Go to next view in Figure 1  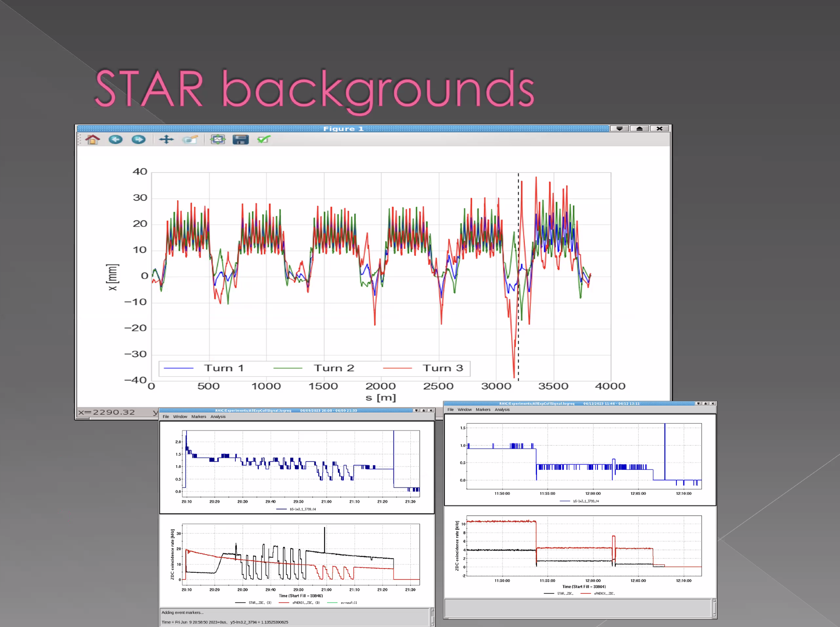[139, 139]
